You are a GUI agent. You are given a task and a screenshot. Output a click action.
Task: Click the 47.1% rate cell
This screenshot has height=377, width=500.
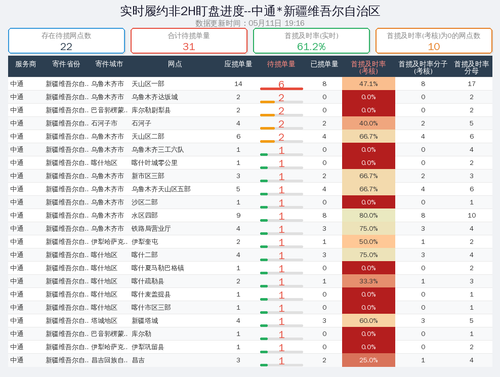pyautogui.click(x=368, y=84)
